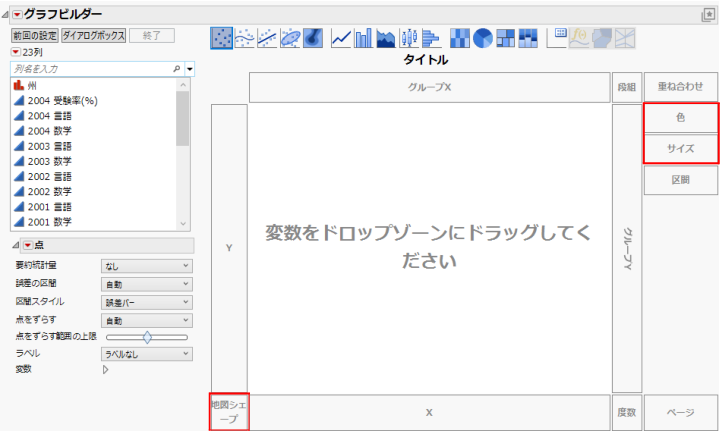Click scroll-down arrow of column list
This screenshot has height=431, width=722.
click(x=183, y=224)
